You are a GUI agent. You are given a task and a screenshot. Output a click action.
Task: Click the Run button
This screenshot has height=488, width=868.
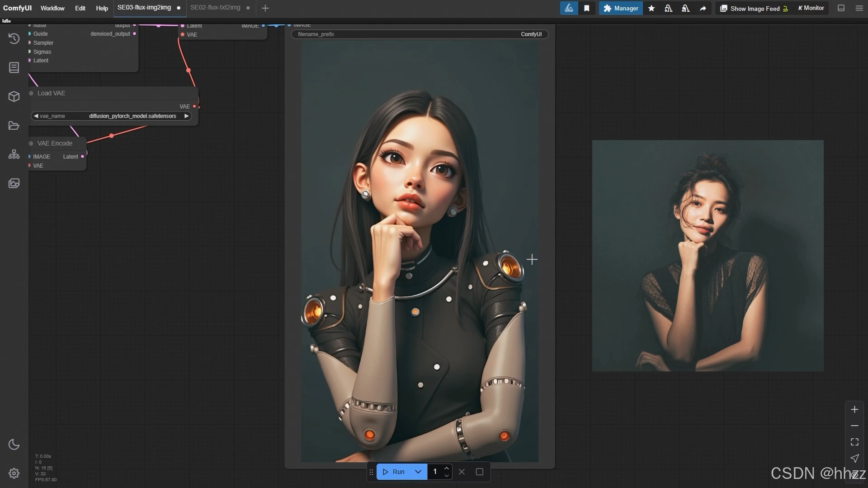[394, 472]
